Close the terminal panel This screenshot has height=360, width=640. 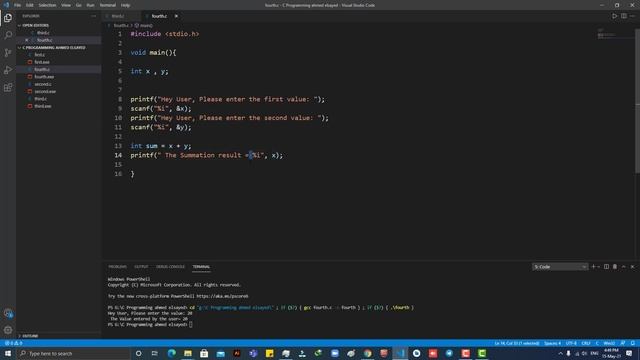tap(632, 267)
